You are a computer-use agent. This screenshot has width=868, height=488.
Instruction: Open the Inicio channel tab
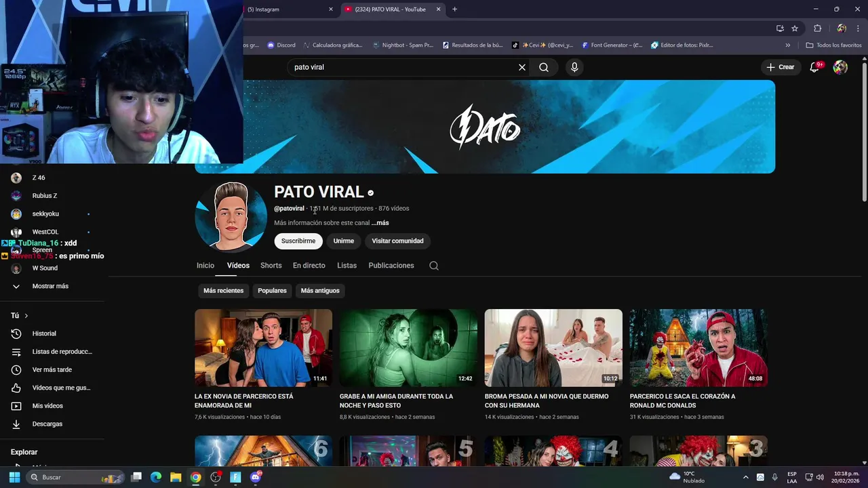coord(205,266)
